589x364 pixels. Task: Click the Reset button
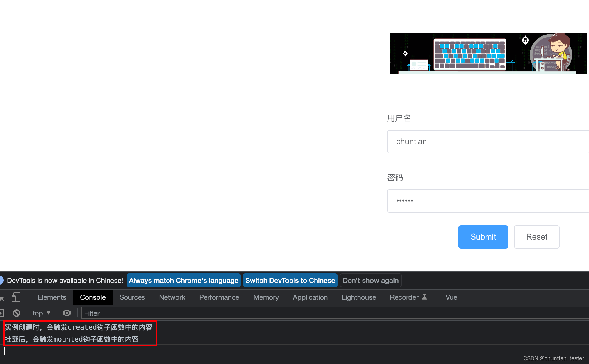coord(536,237)
